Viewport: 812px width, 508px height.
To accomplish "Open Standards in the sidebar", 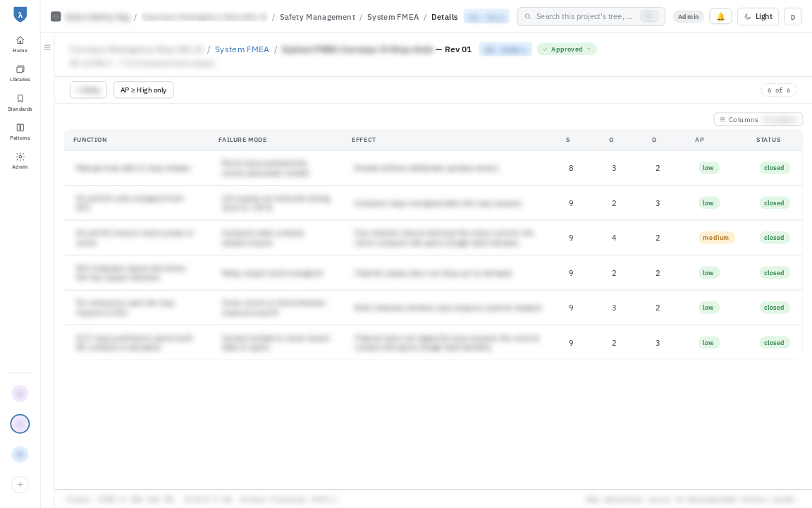I will 20,102.
